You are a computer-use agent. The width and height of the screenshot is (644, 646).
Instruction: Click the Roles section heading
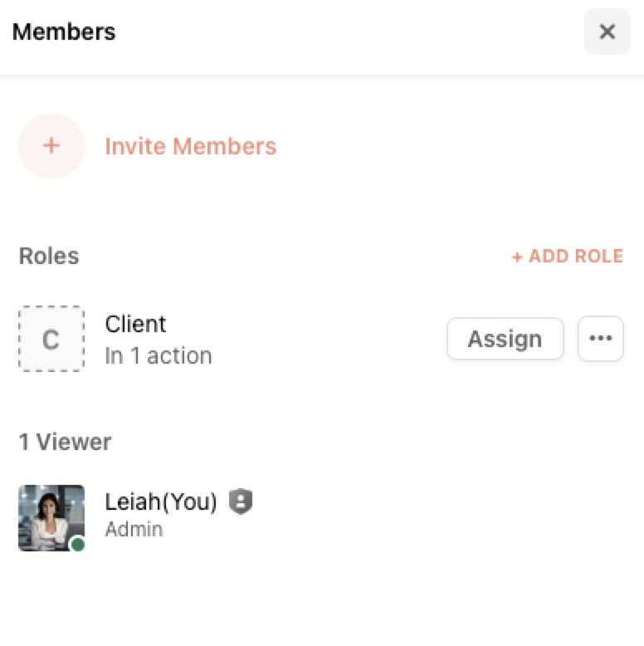pos(49,256)
